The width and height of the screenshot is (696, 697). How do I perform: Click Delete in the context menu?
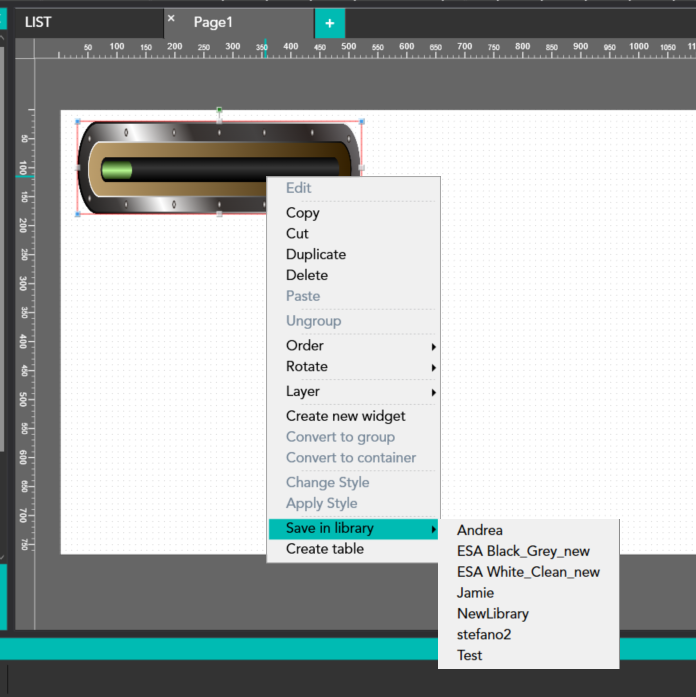[307, 275]
